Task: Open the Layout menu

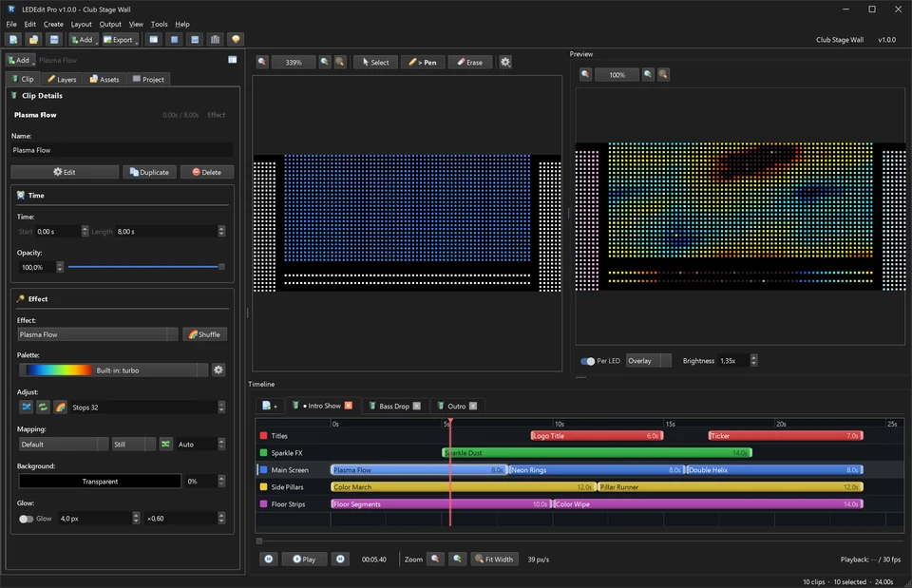Action: click(x=81, y=24)
